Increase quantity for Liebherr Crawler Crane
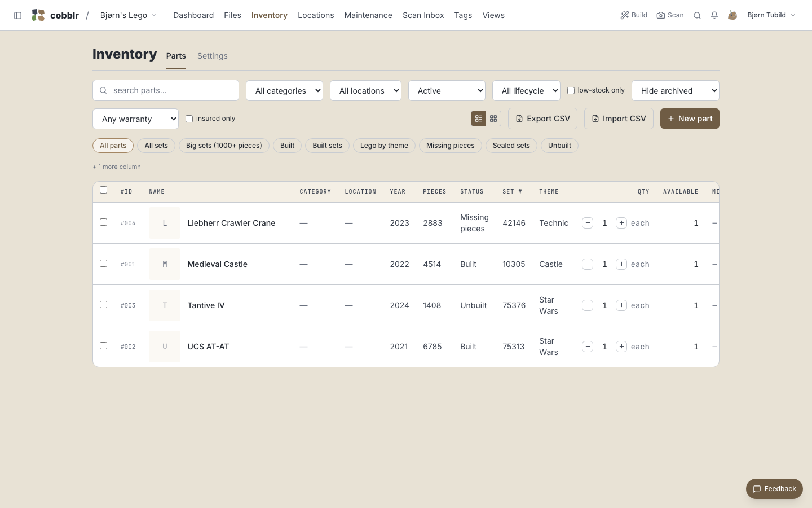The height and width of the screenshot is (508, 812). [x=621, y=223]
